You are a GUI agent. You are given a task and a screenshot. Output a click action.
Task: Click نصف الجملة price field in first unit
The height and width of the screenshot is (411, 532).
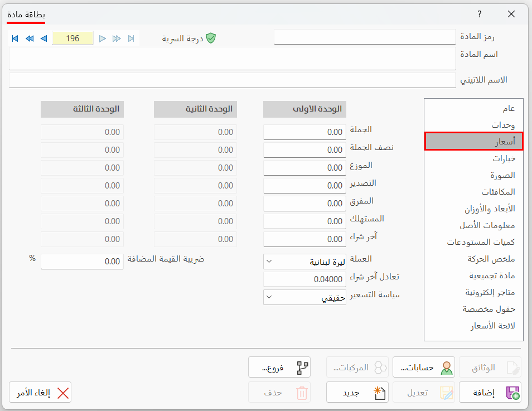pyautogui.click(x=304, y=149)
